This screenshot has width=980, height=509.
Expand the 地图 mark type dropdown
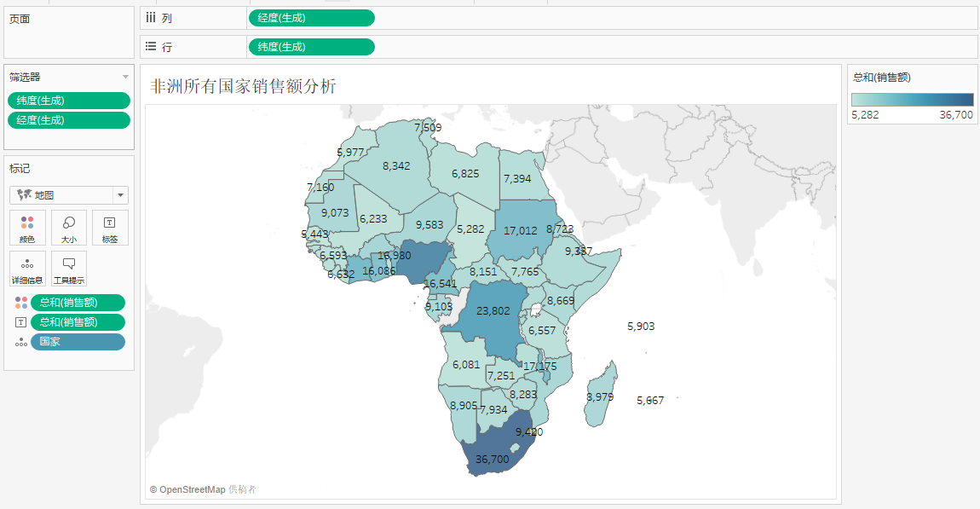tap(120, 195)
